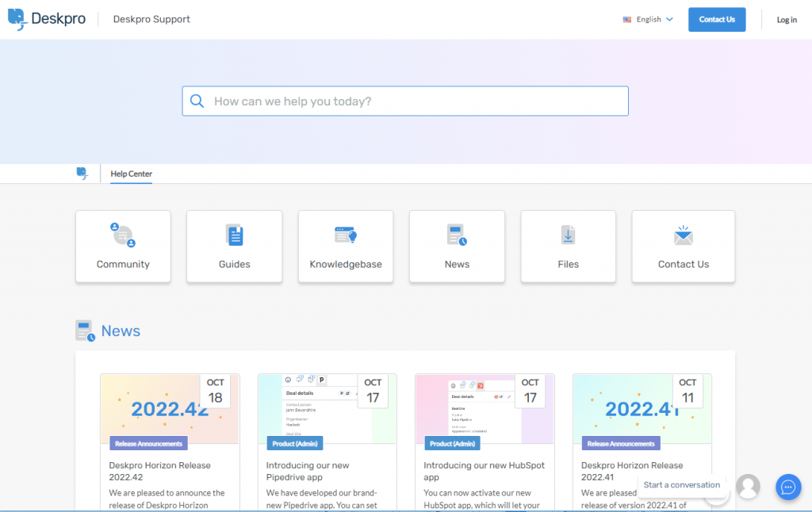Image resolution: width=812 pixels, height=512 pixels.
Task: Click the Community card label
Action: point(123,264)
